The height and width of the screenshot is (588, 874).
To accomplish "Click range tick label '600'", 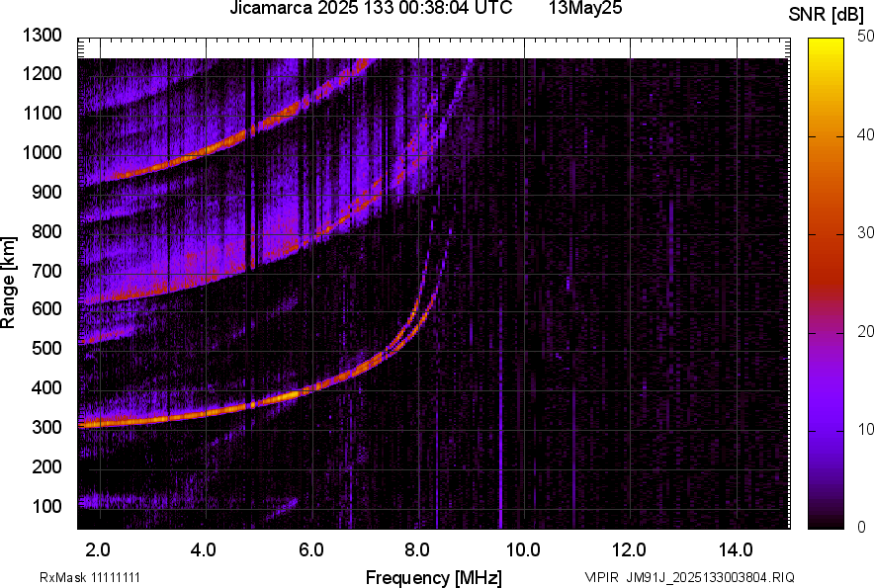I will (46, 308).
